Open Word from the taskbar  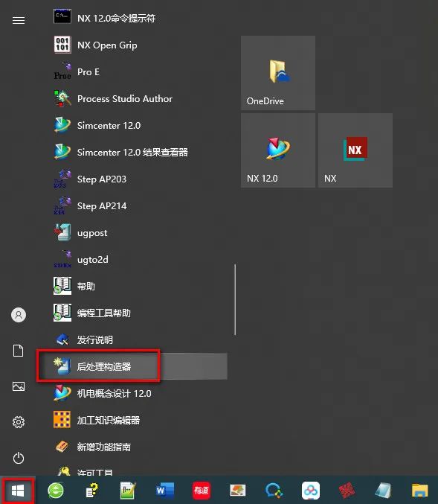[x=165, y=491]
